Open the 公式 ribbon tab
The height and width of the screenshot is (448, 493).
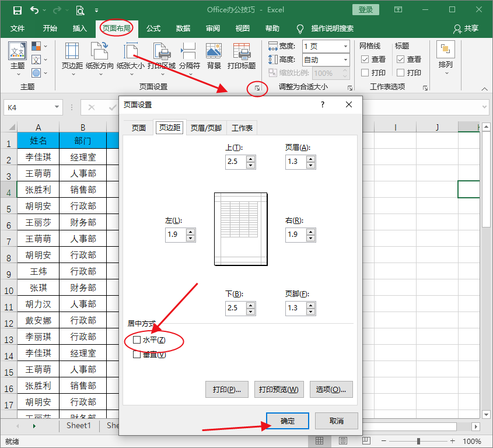pos(153,28)
